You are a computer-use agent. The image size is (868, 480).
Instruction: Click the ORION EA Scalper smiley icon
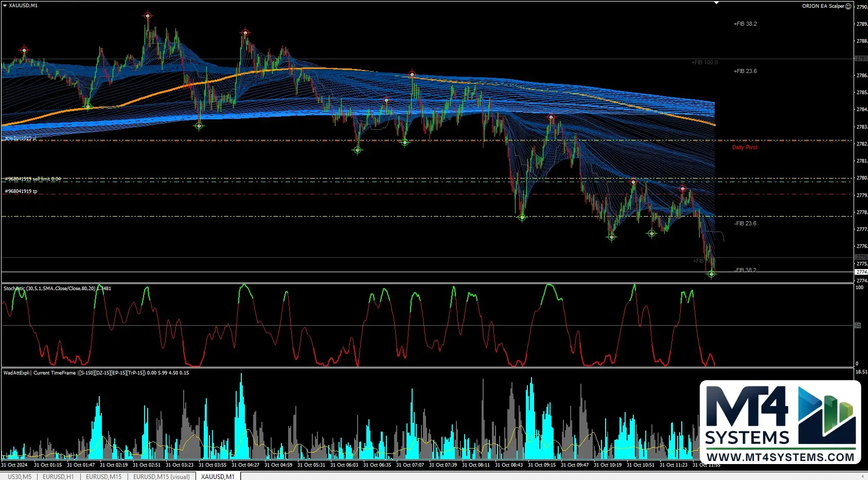(x=848, y=6)
